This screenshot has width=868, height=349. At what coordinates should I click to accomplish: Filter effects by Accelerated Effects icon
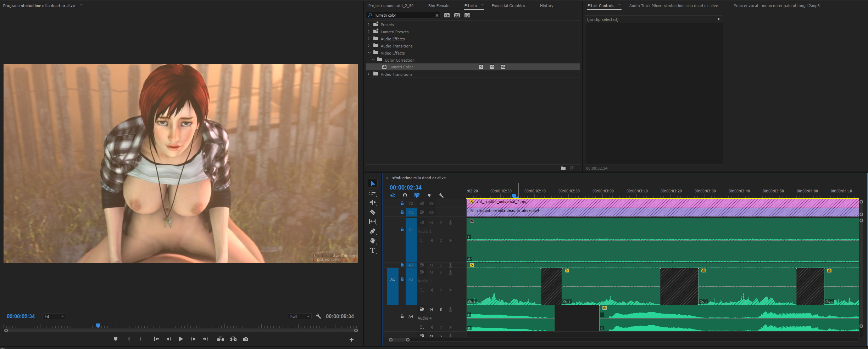[447, 15]
